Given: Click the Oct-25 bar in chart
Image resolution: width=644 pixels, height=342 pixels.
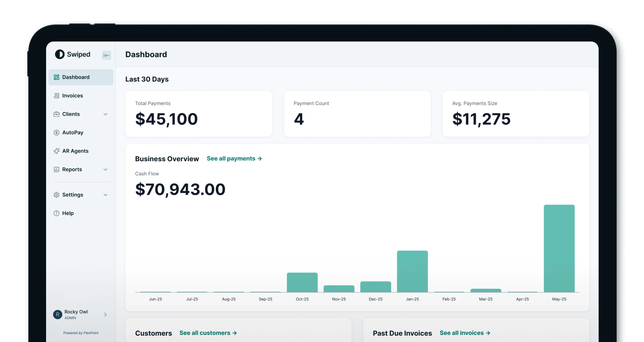Looking at the screenshot, I should pos(302,282).
